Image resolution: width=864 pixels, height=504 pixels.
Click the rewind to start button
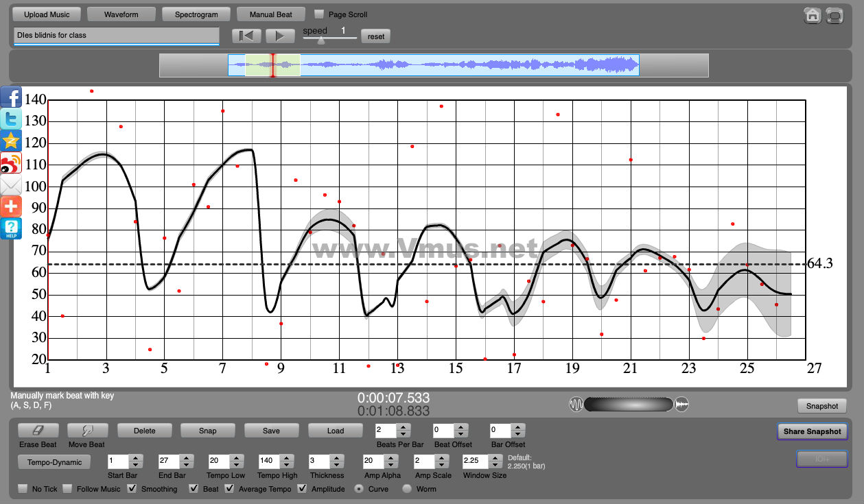pyautogui.click(x=246, y=36)
